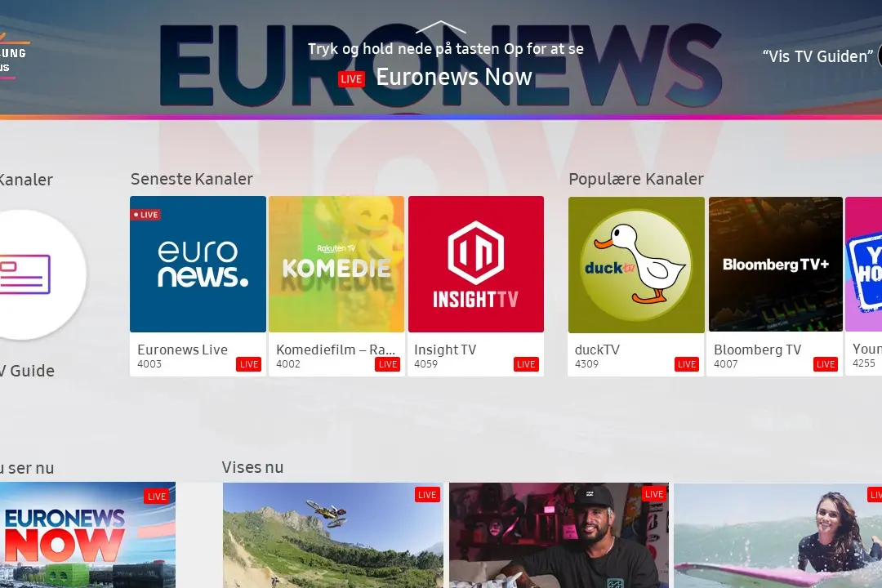The image size is (882, 588).
Task: Open the Bloomberg TV+ logo tile
Action: [776, 265]
